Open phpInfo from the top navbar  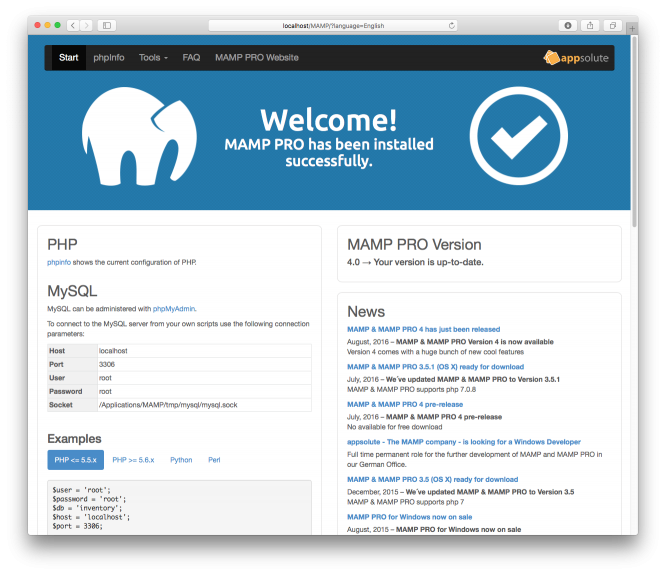[109, 58]
